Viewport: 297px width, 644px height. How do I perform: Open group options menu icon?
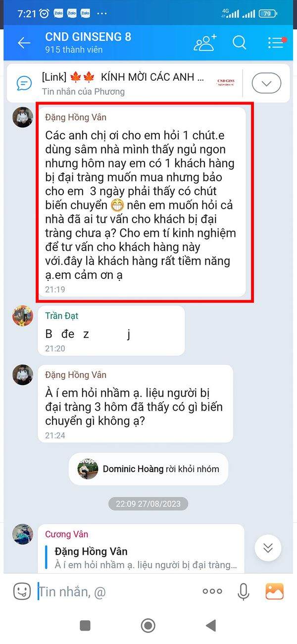[277, 43]
